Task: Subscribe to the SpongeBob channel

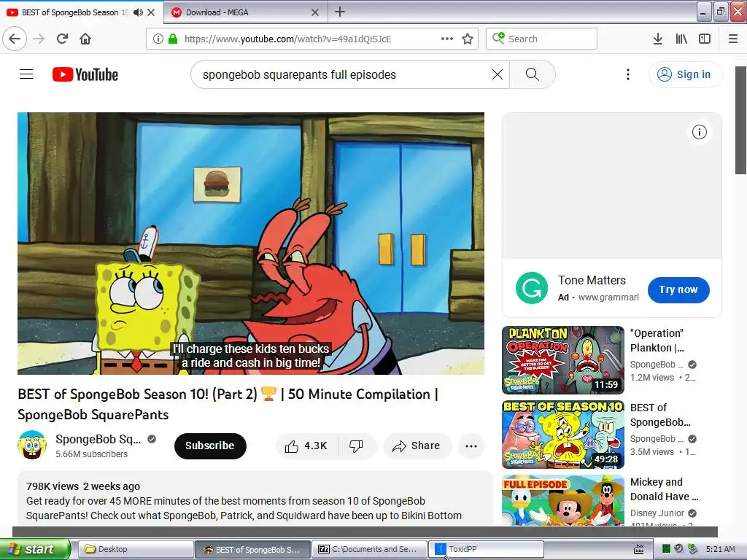Action: pos(210,446)
